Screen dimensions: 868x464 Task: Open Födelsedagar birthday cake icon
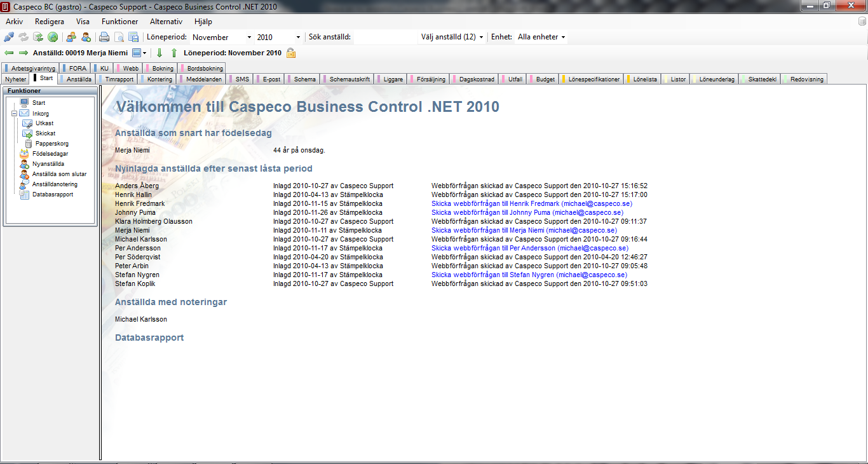tap(24, 154)
